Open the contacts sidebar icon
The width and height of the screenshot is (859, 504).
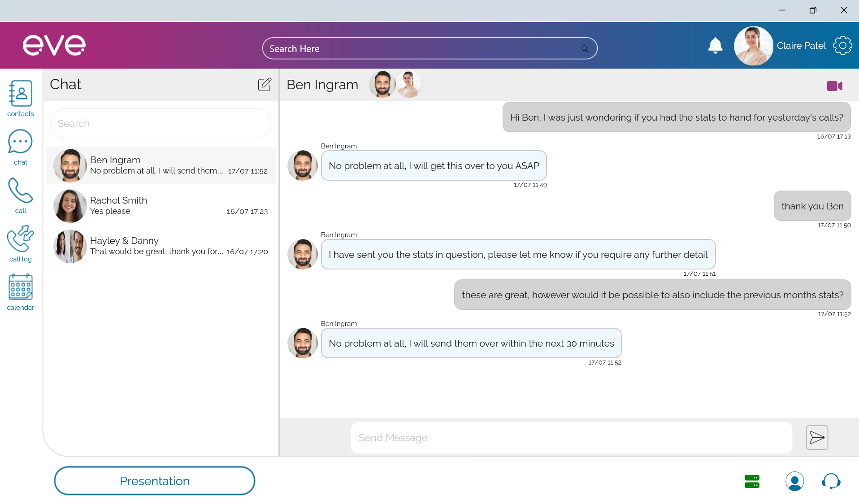(20, 98)
